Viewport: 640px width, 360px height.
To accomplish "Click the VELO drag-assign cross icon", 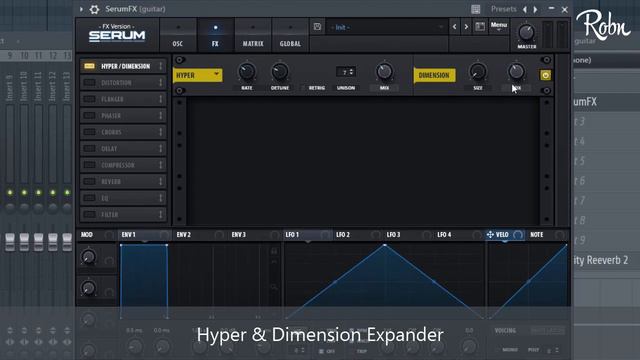I will pos(490,235).
